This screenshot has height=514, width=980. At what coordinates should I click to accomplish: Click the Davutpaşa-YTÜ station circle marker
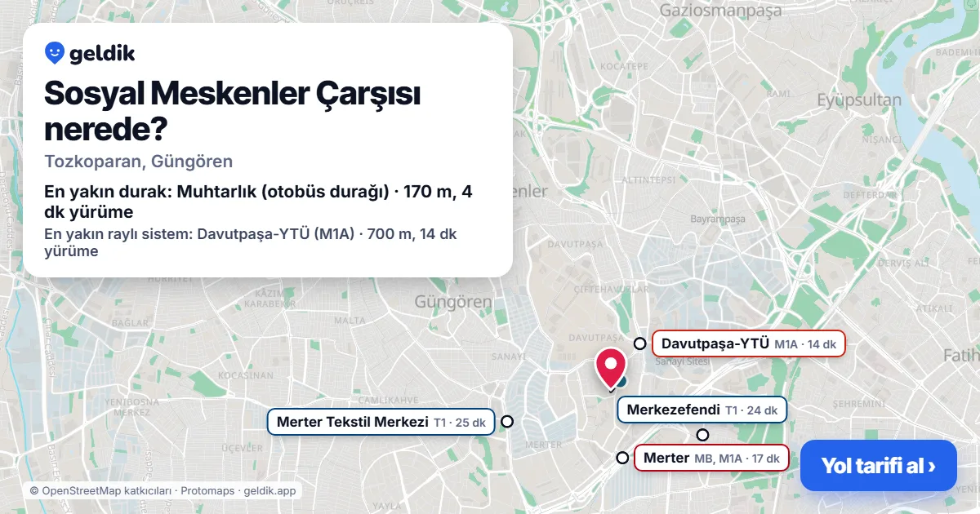[639, 343]
